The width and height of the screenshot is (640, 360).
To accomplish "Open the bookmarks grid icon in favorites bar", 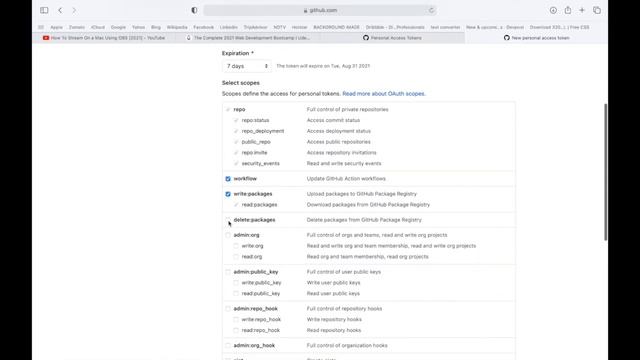I will click(41, 27).
